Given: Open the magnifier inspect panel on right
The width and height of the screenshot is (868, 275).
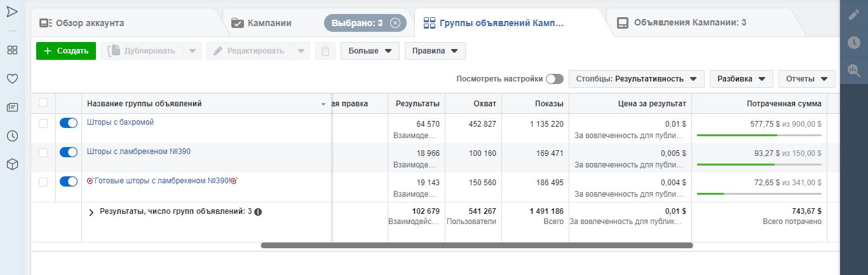Looking at the screenshot, I should click(853, 70).
